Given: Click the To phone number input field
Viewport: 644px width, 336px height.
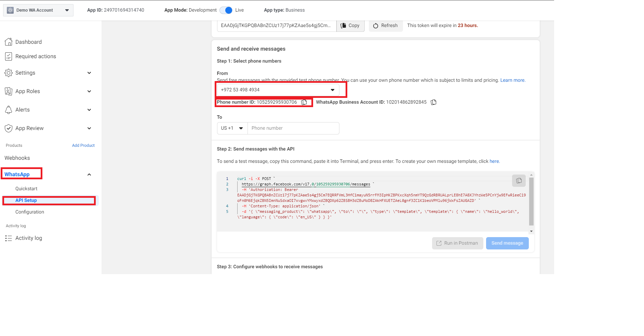Looking at the screenshot, I should click(x=293, y=128).
